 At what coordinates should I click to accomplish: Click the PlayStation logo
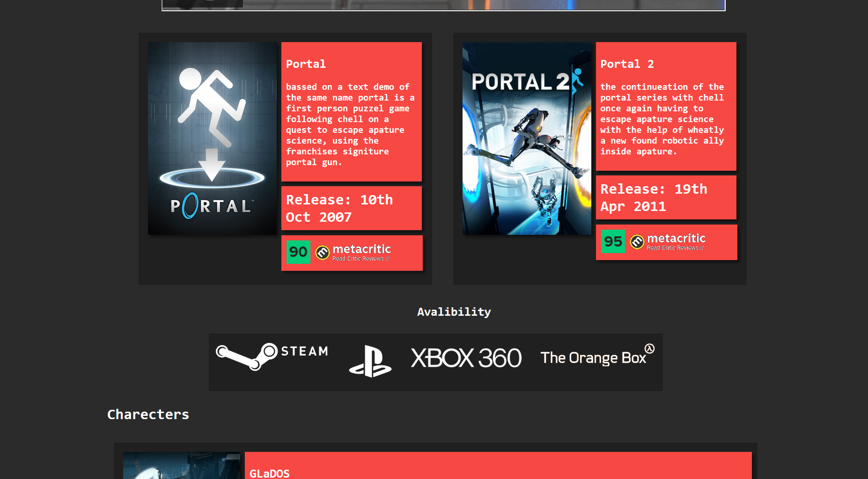click(370, 361)
